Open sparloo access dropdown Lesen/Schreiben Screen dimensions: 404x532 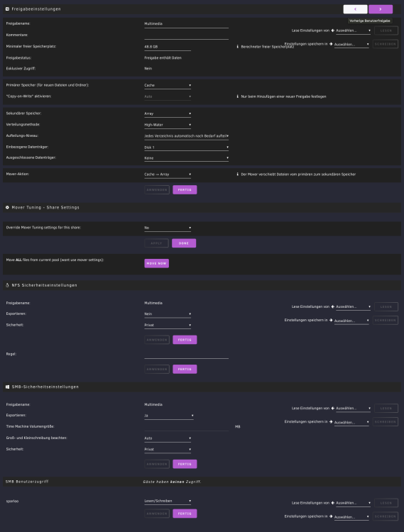point(168,501)
